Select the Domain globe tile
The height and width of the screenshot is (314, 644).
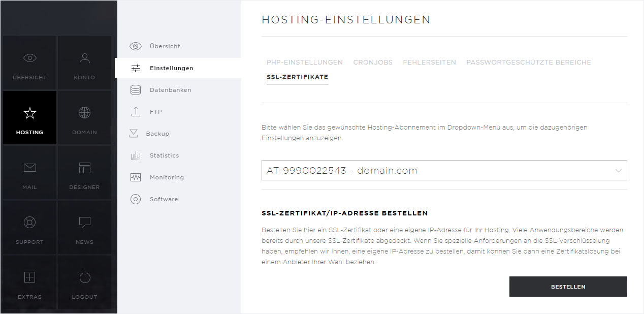[x=84, y=118]
